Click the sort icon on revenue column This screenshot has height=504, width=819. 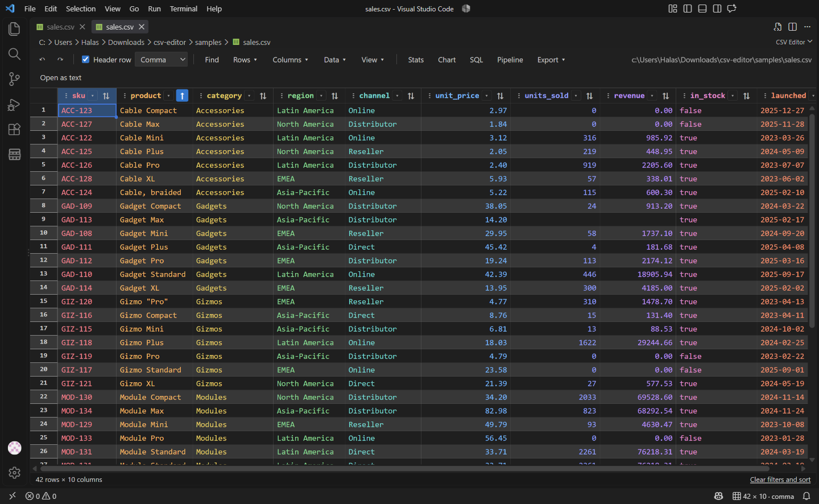665,96
